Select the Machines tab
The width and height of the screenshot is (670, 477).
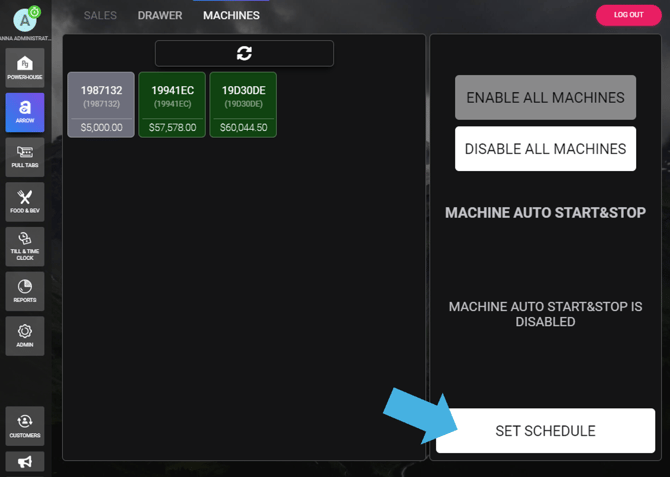(231, 15)
